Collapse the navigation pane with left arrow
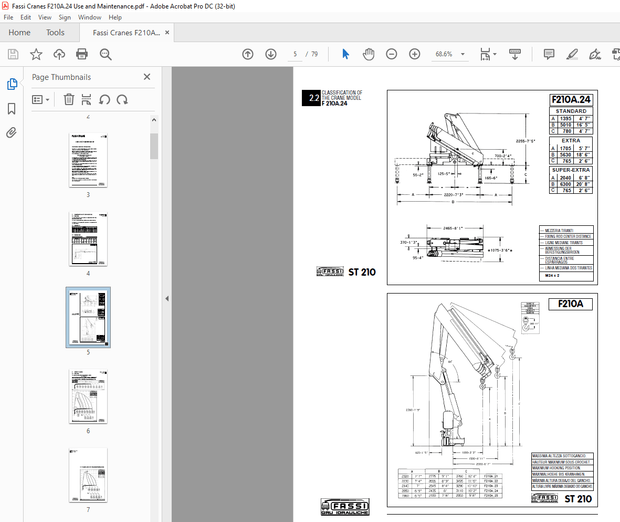 pos(167,299)
